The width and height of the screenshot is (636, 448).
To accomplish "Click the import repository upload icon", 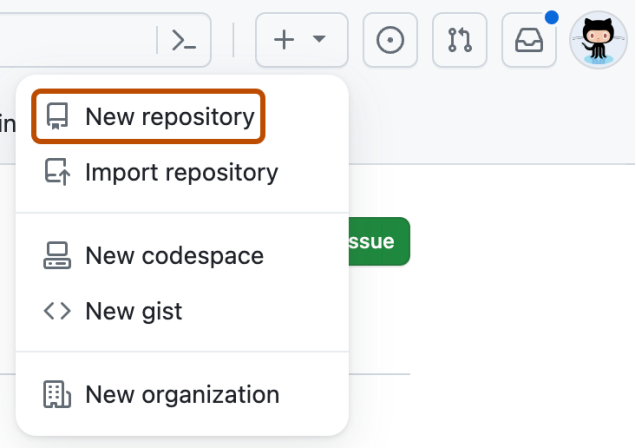I will [x=58, y=172].
